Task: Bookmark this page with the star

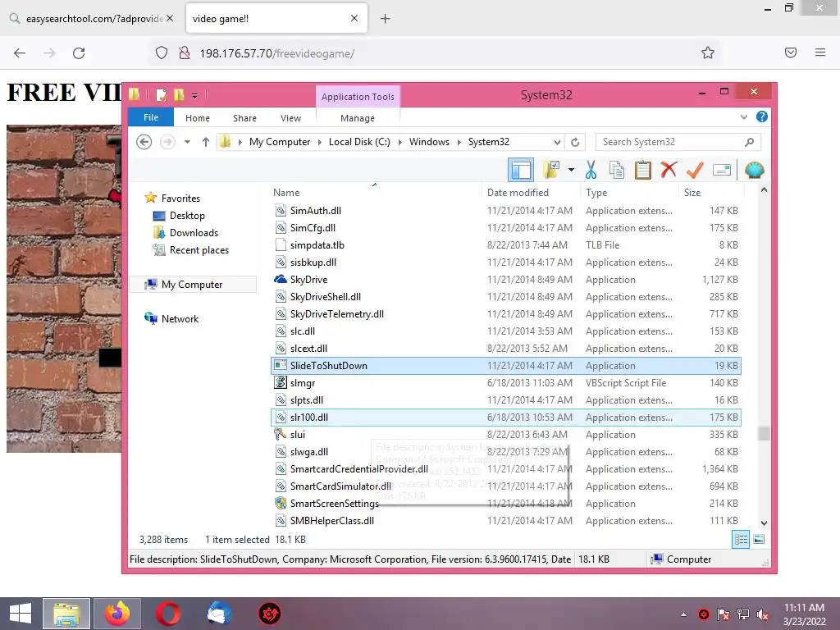Action: (x=708, y=52)
